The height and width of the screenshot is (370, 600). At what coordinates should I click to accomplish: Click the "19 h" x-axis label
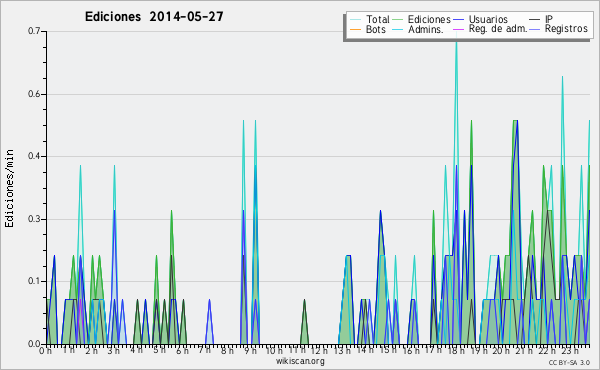point(479,351)
